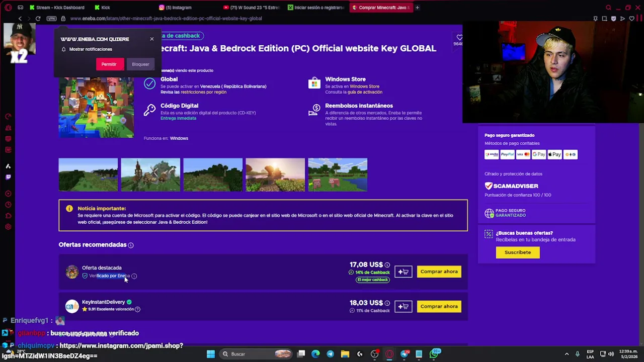Click the bookmark heart icon in address bar
644x362 pixels.
[x=631, y=19]
